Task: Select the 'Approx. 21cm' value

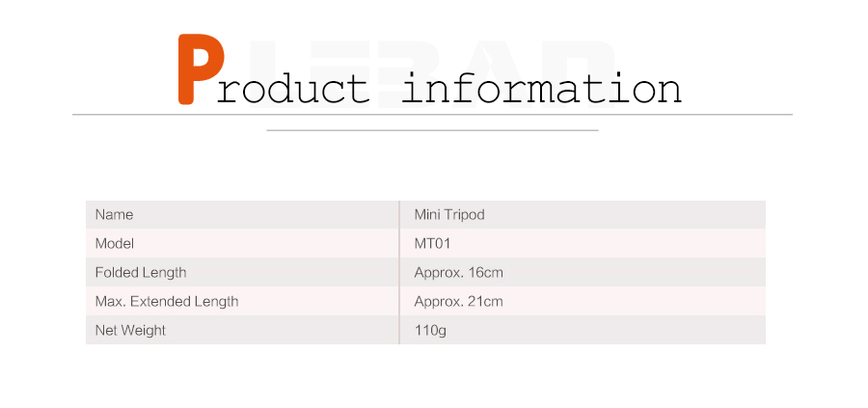Action: coord(458,301)
